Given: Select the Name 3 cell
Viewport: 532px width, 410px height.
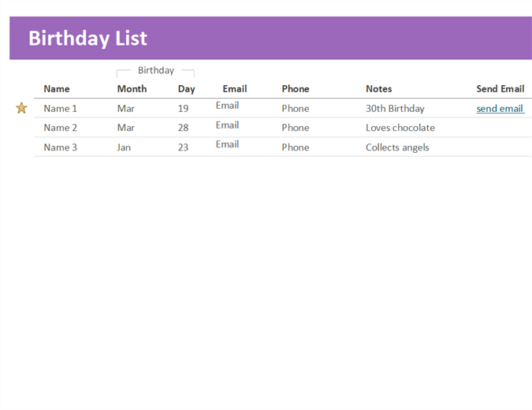Looking at the screenshot, I should pos(61,147).
